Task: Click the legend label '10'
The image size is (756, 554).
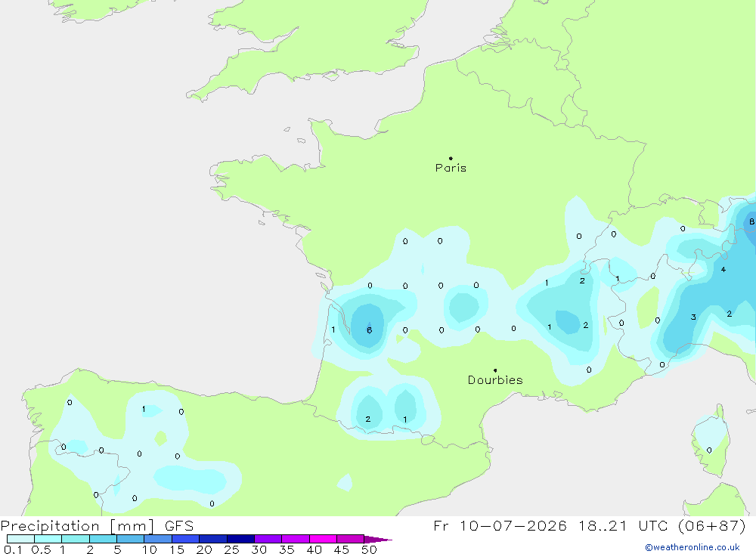Action: tap(150, 549)
